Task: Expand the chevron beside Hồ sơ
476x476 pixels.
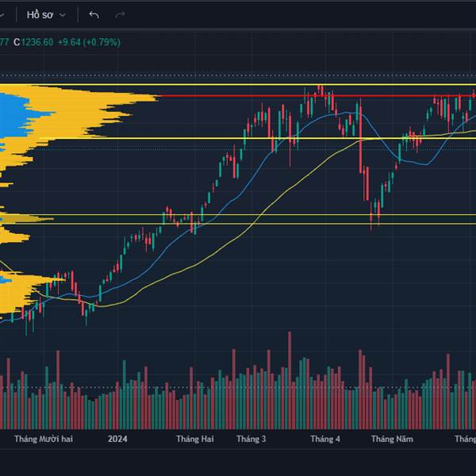Action: (63, 15)
